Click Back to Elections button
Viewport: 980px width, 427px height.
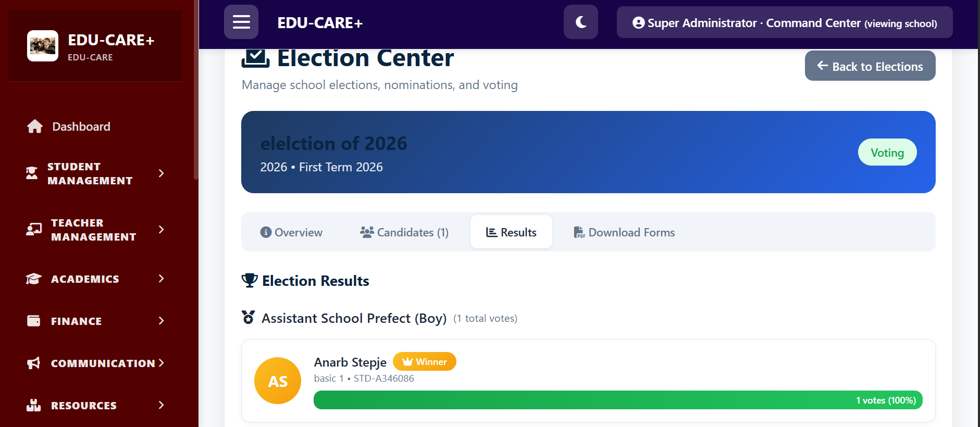(x=870, y=66)
